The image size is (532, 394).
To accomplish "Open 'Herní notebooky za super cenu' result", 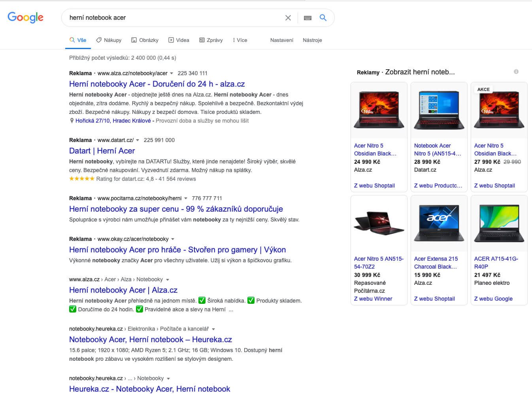I will (176, 209).
